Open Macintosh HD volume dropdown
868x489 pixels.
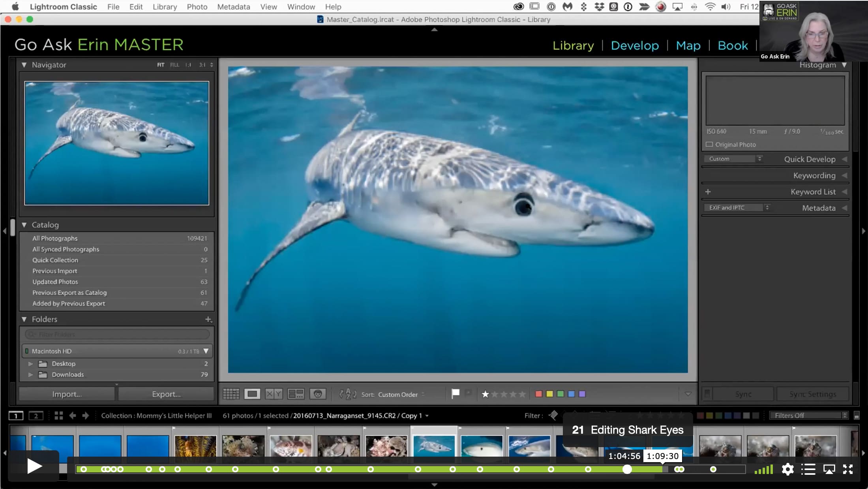pyautogui.click(x=206, y=351)
